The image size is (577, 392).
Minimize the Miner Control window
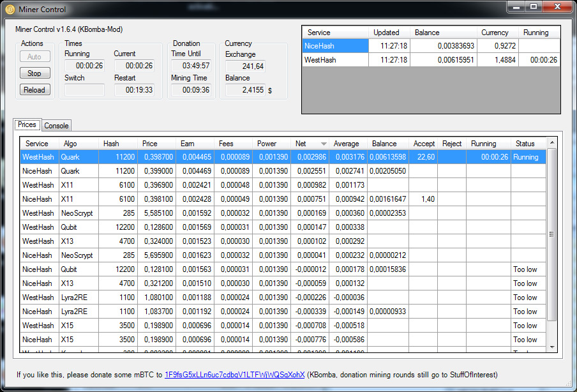click(516, 7)
